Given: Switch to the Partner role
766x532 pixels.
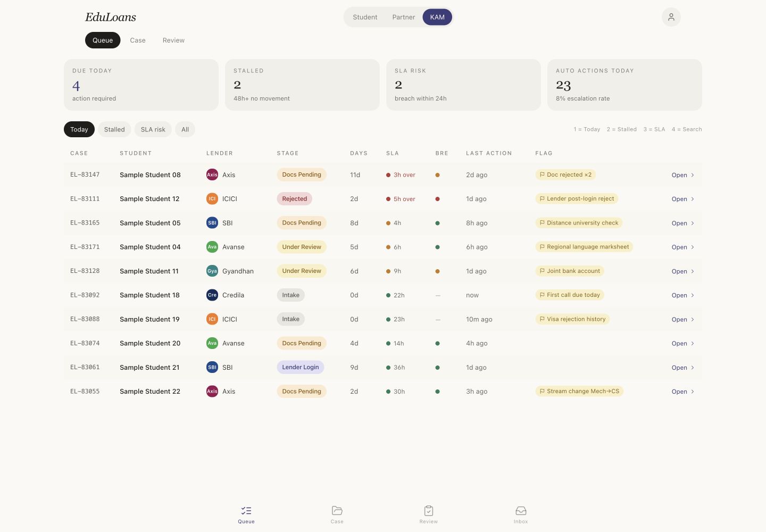Looking at the screenshot, I should click(x=404, y=17).
